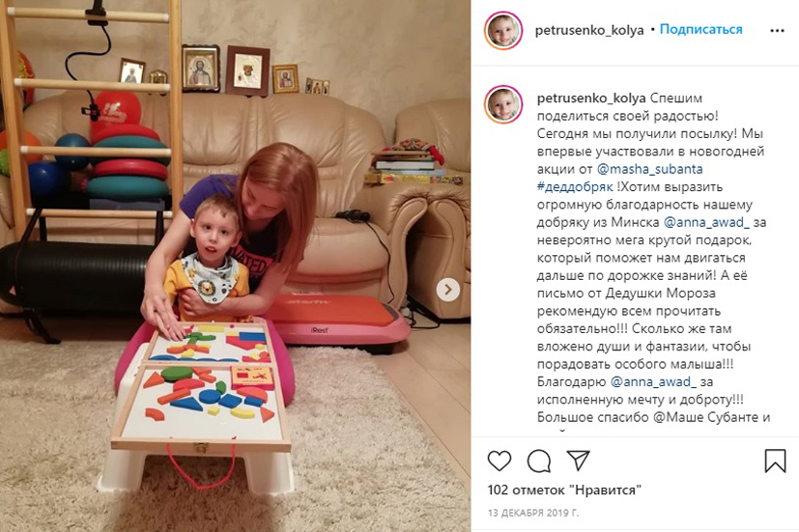Screen dimensions: 799x532
Task: Like the post with heart icon
Action: pyautogui.click(x=499, y=461)
